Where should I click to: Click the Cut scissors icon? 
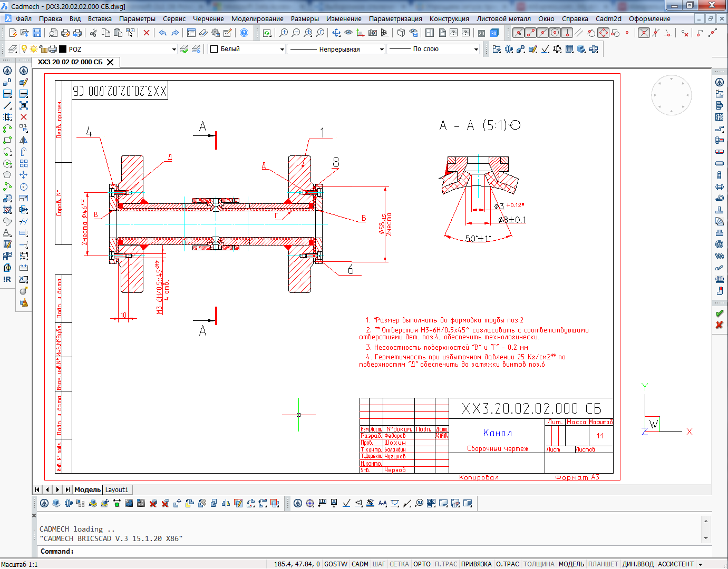(93, 33)
